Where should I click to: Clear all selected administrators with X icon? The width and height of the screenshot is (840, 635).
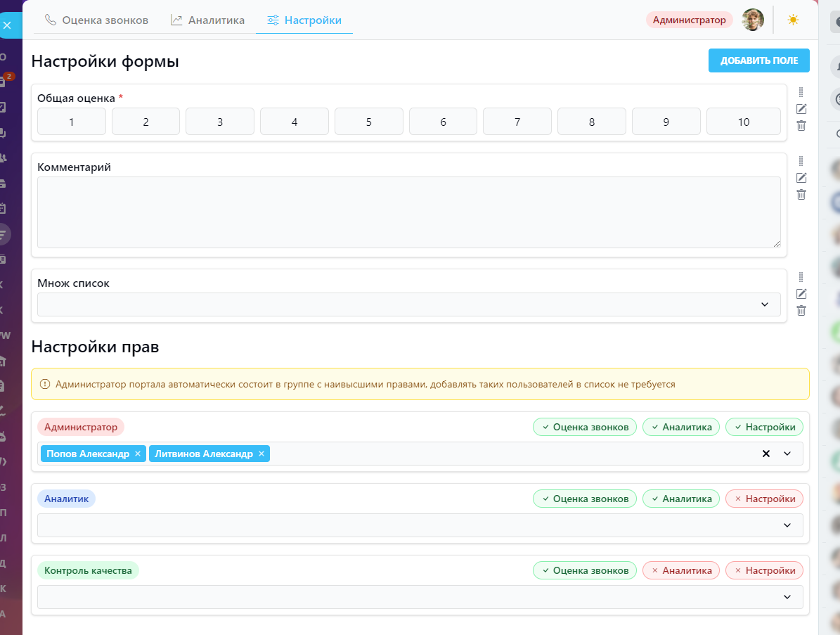pyautogui.click(x=766, y=454)
